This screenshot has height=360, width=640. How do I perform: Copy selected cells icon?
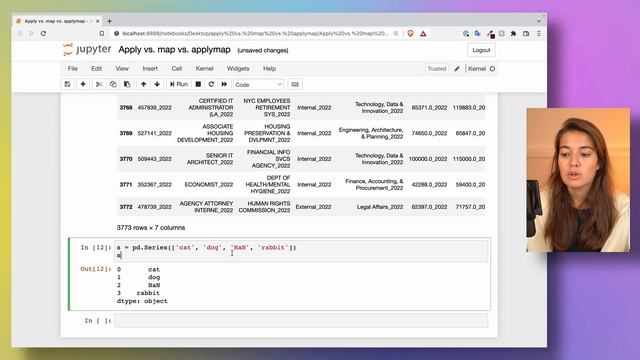113,84
